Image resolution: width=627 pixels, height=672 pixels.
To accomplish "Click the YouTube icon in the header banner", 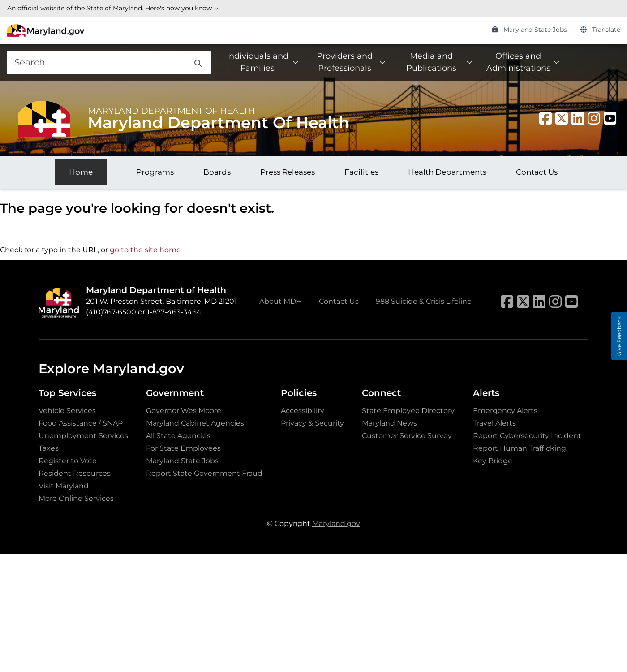I will 610,118.
